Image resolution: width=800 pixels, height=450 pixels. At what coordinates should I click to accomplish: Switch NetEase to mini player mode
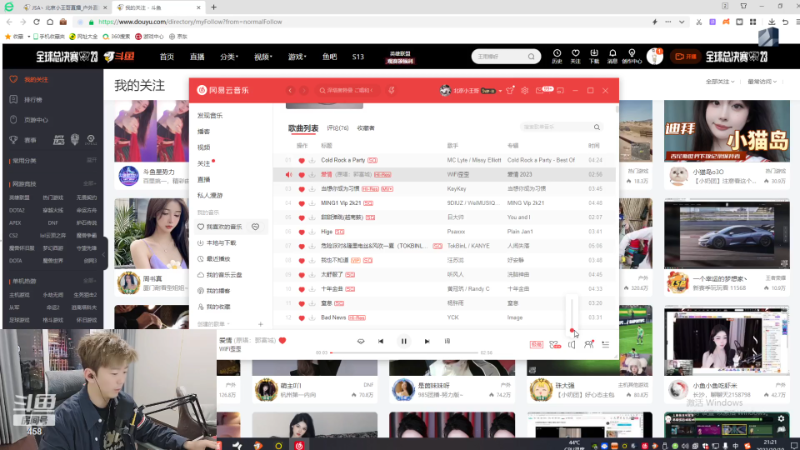pyautogui.click(x=560, y=90)
